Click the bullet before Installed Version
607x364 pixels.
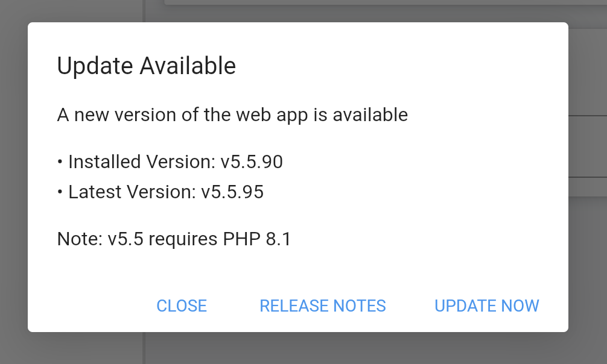pos(60,162)
